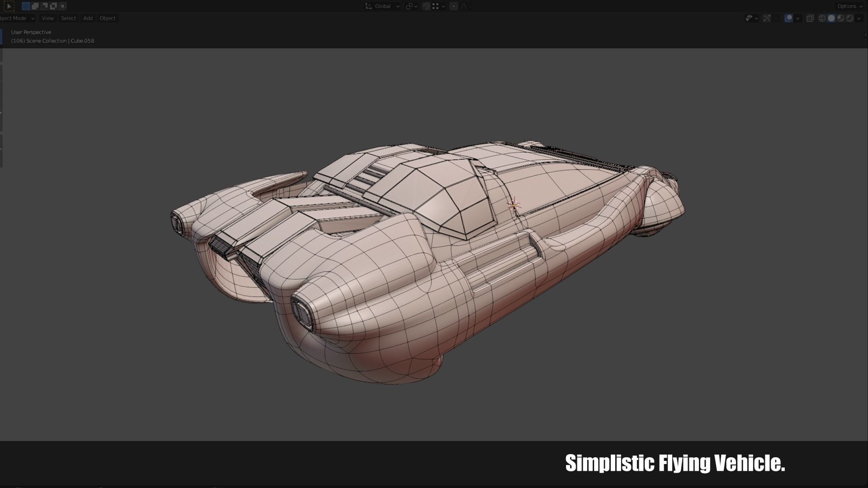Switch to rendered viewport shading
Screen dimensions: 868x488
(849, 19)
